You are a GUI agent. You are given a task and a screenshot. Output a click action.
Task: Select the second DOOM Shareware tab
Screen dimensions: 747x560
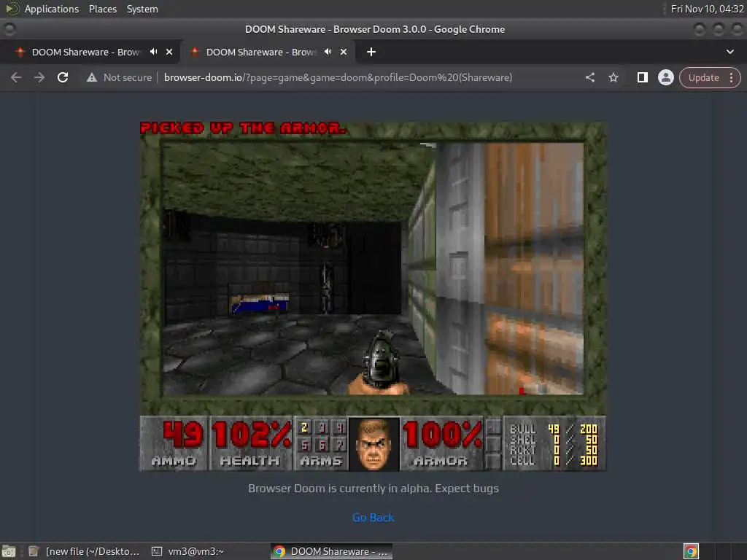[260, 52]
